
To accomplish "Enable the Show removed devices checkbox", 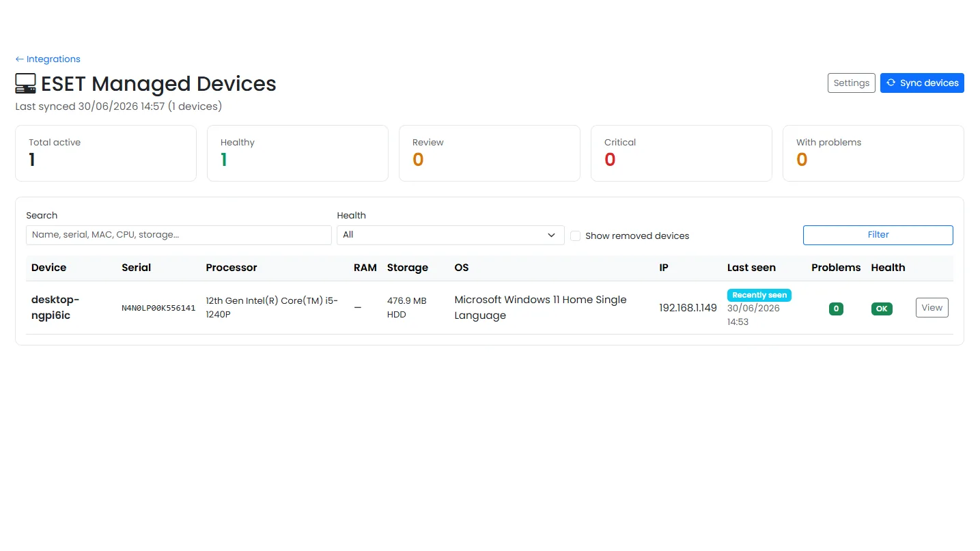I will pos(576,236).
